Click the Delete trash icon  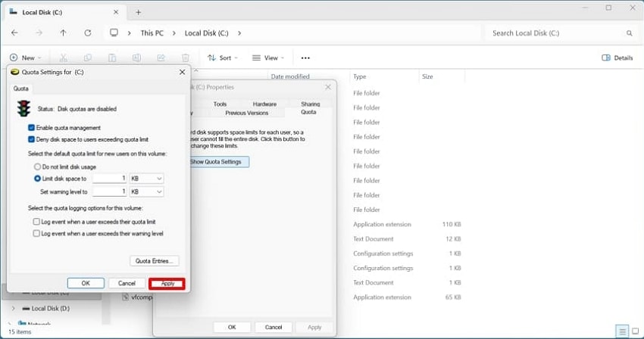coord(185,58)
